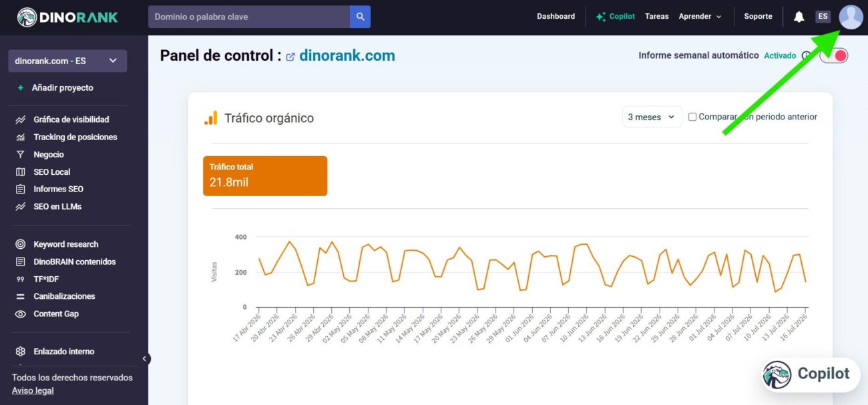Click the Tráfico orgánico heading
The image size is (868, 405).
pos(269,118)
